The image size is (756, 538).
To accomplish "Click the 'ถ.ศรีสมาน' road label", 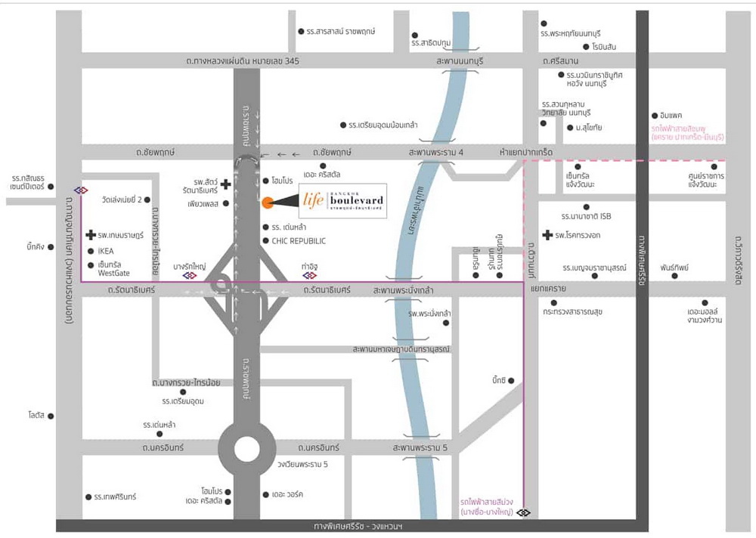I will tap(560, 61).
